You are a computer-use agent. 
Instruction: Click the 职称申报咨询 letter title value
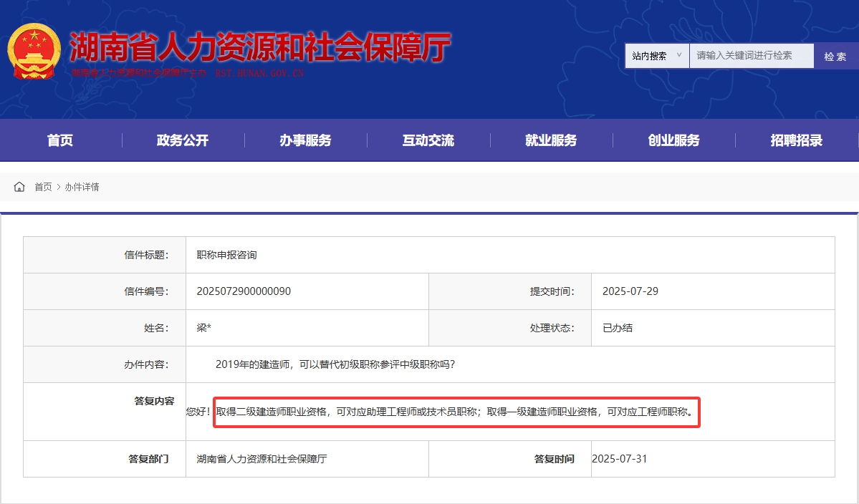226,255
